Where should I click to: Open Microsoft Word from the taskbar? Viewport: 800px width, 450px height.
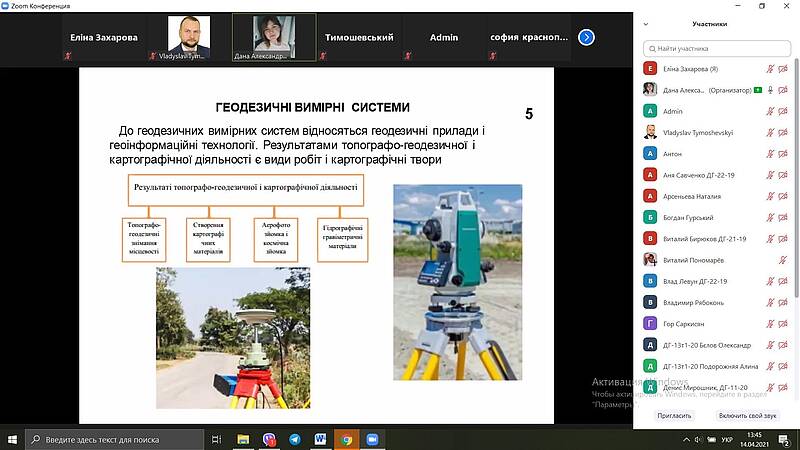(321, 439)
